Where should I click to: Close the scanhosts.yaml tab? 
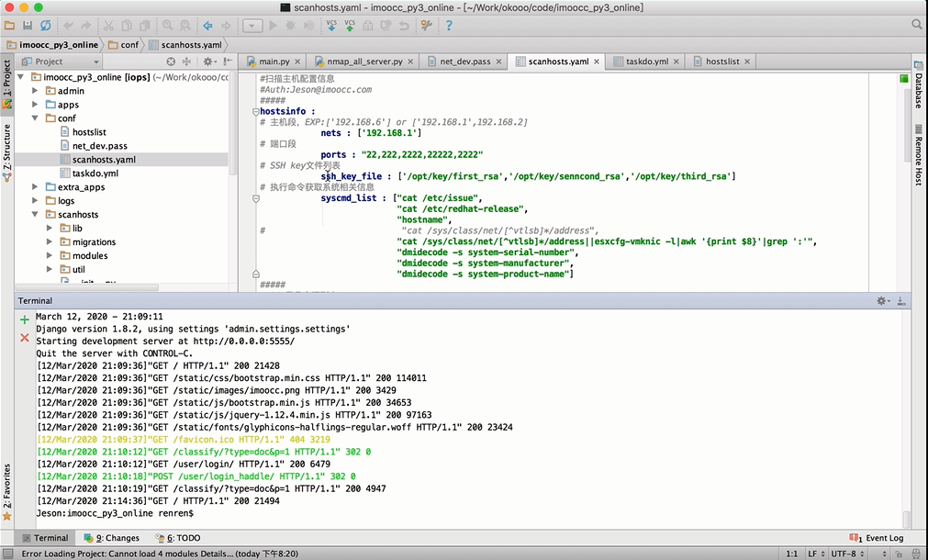597,62
